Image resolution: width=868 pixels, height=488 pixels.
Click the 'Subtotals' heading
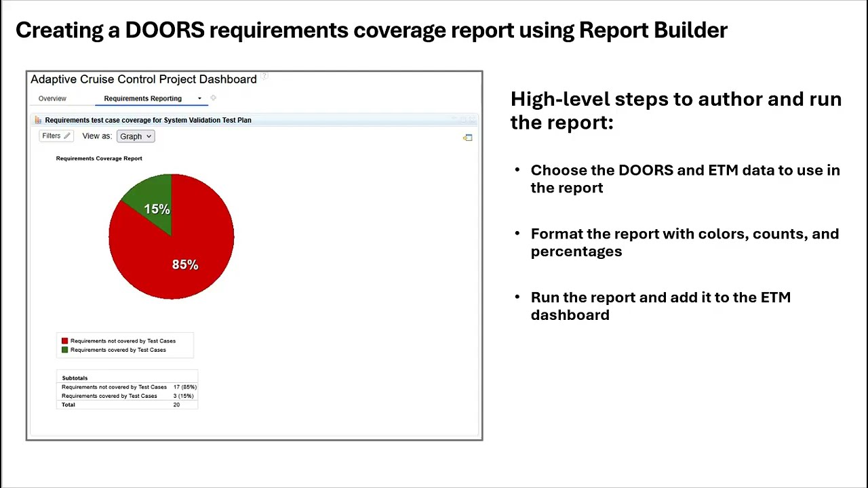point(75,378)
